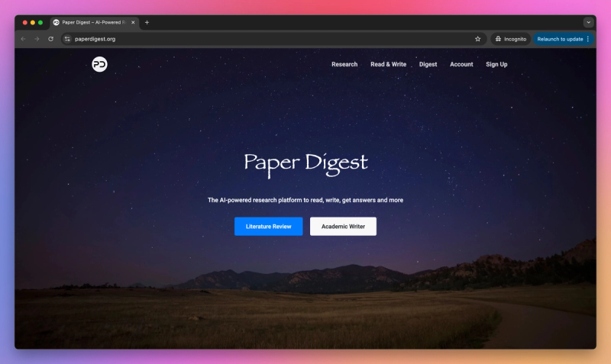Click the Sign Up link
The width and height of the screenshot is (611, 364).
(x=496, y=64)
